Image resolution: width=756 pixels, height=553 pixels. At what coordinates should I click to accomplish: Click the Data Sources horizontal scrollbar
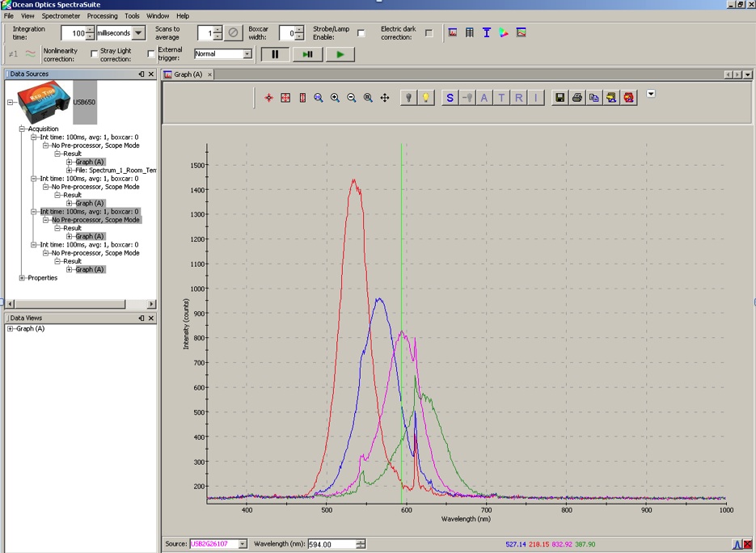[x=81, y=304]
